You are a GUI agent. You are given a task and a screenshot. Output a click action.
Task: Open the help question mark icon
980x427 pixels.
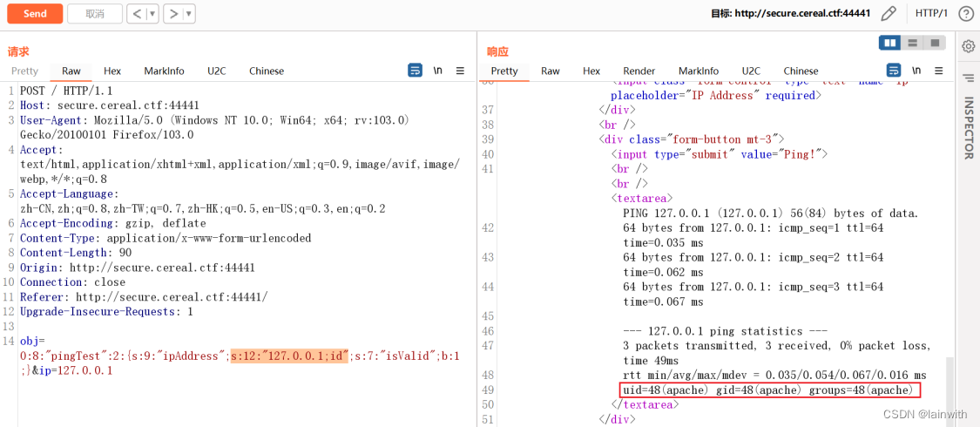965,14
